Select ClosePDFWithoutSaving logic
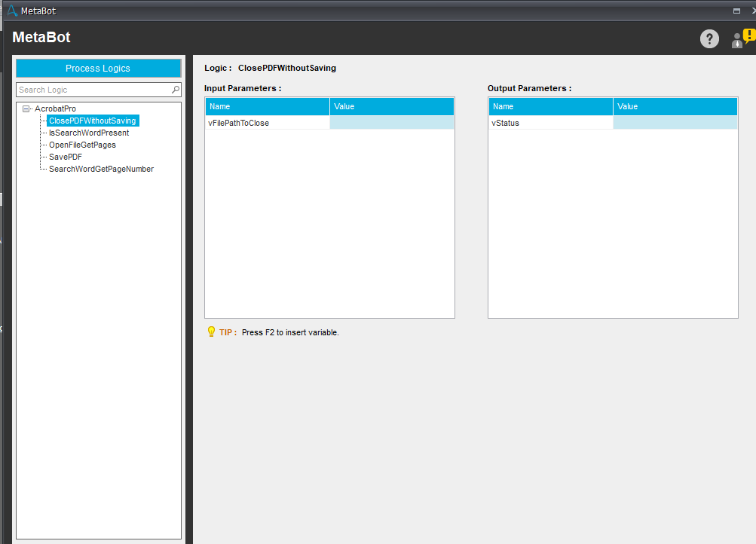Screen dimensions: 756x544 coord(93,121)
